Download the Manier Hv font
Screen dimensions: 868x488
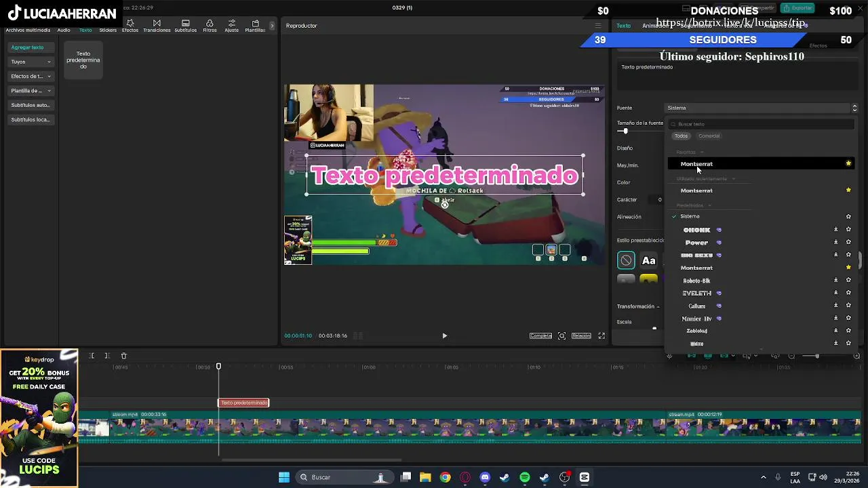coord(835,318)
